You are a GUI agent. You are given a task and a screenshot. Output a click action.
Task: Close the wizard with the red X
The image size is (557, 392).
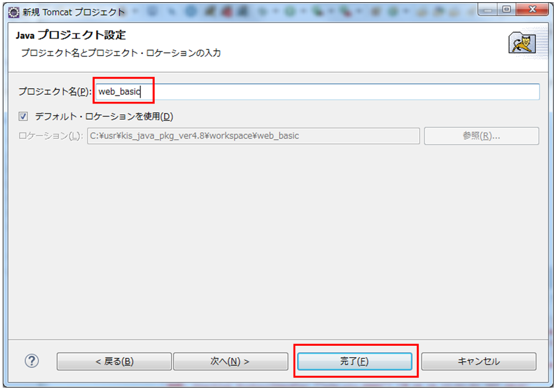(530, 10)
